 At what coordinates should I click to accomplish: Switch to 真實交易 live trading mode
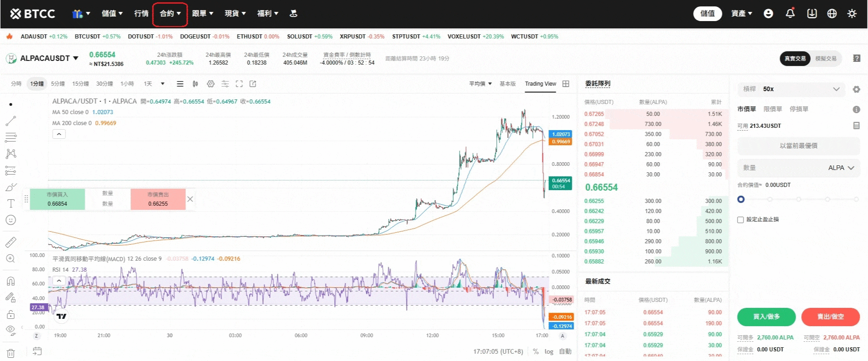[795, 59]
